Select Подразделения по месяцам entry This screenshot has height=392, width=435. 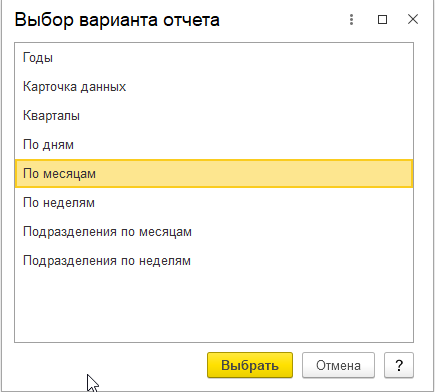[x=214, y=232]
